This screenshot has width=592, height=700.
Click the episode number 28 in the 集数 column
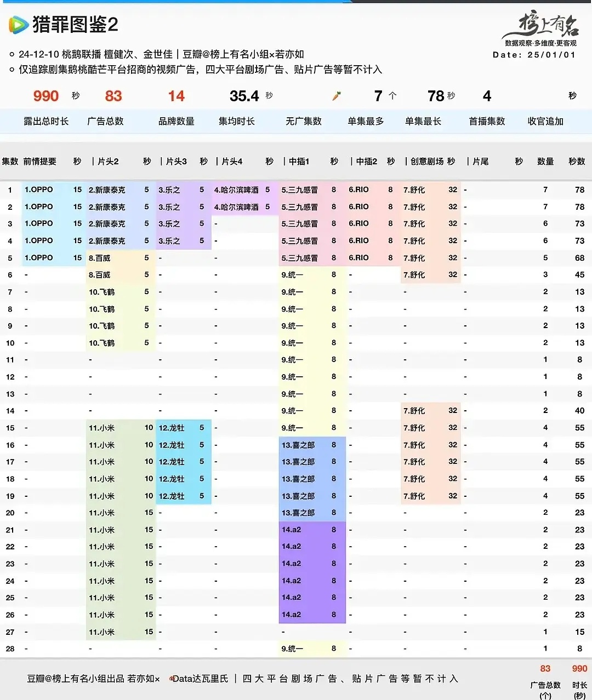tap(10, 649)
